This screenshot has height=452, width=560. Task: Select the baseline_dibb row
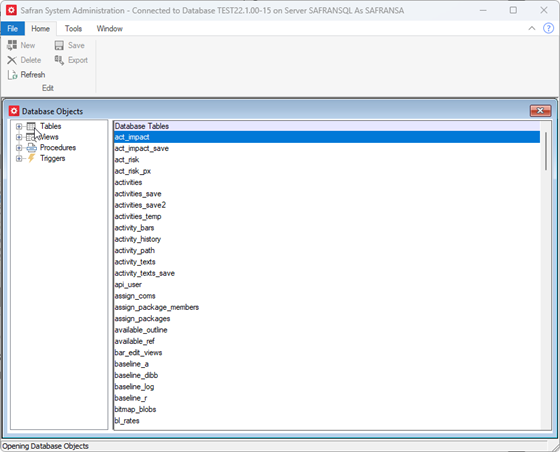coord(326,376)
